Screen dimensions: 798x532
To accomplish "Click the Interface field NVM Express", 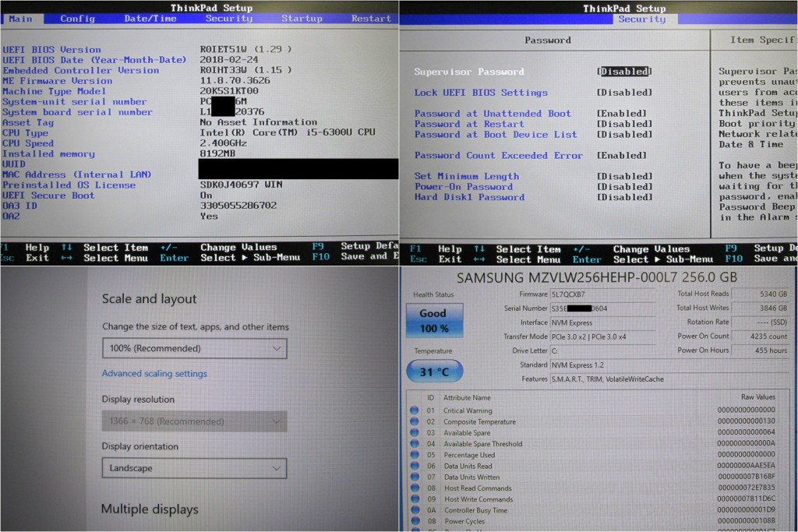I will 602,322.
